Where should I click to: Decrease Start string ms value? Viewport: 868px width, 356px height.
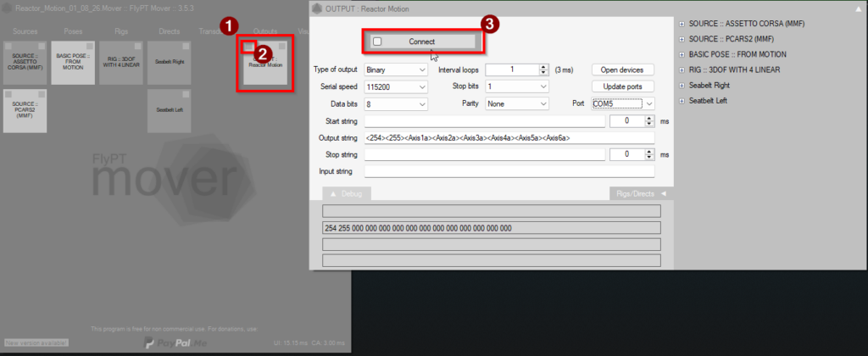click(649, 124)
